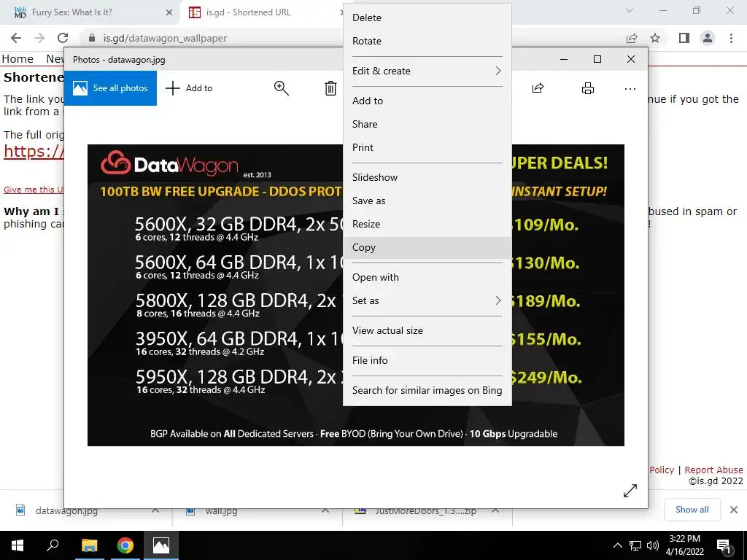Click the network tray icon
This screenshot has width=747, height=560.
tap(635, 545)
